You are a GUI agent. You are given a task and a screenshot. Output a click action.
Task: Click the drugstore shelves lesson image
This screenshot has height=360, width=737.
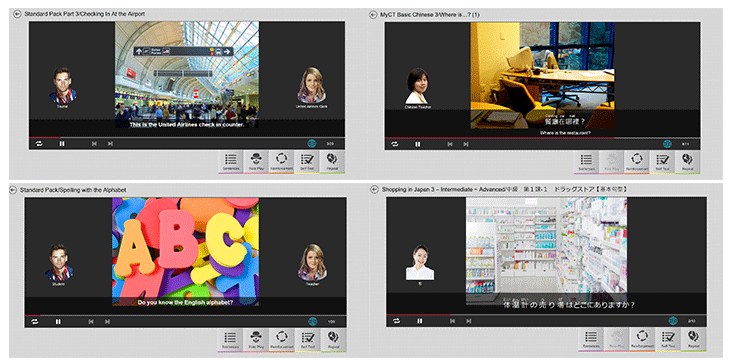[546, 251]
